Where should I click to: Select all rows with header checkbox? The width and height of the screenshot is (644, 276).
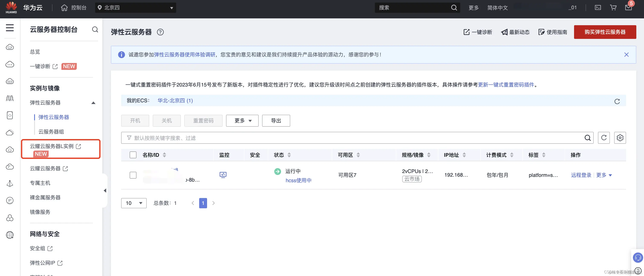tap(133, 155)
